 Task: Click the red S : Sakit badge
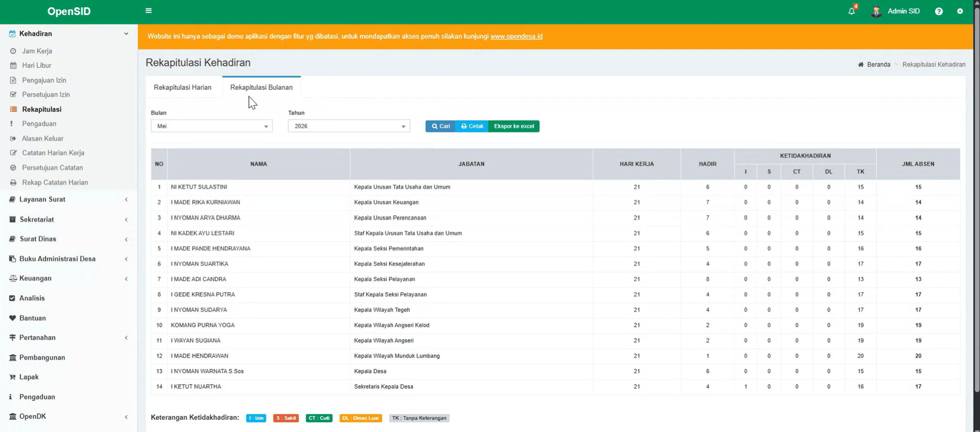pos(286,418)
